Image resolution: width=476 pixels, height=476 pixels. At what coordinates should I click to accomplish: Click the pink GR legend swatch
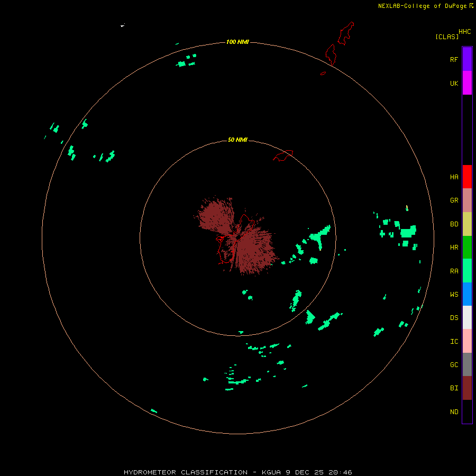pos(467,200)
